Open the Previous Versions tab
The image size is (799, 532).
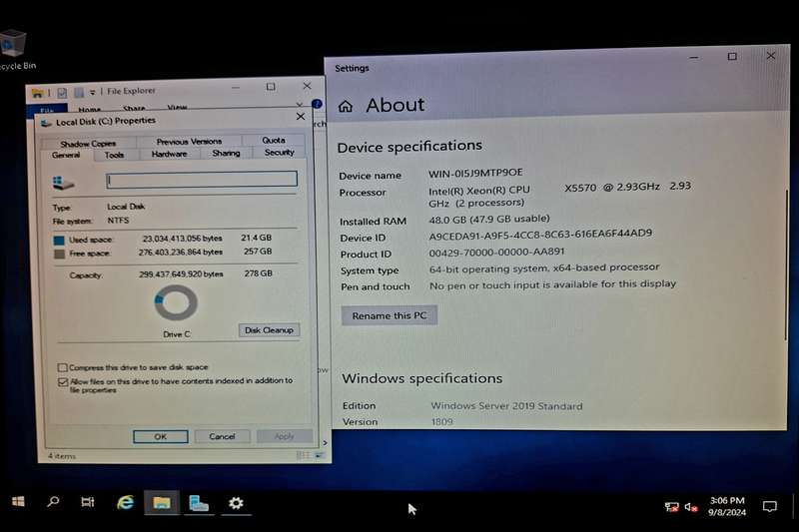tap(189, 142)
